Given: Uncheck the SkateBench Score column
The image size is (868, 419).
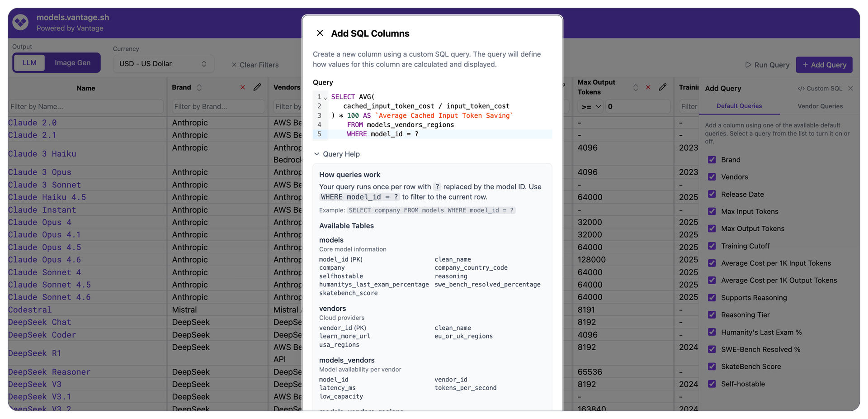Looking at the screenshot, I should point(712,367).
